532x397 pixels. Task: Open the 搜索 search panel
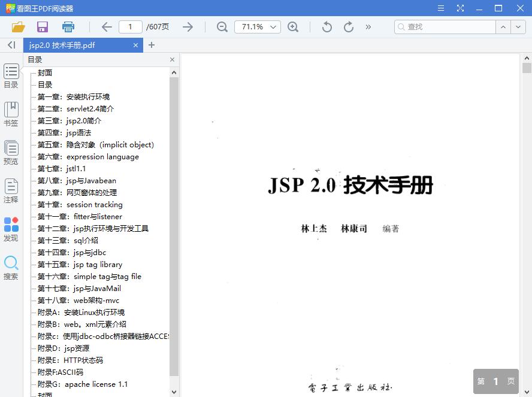click(x=11, y=268)
